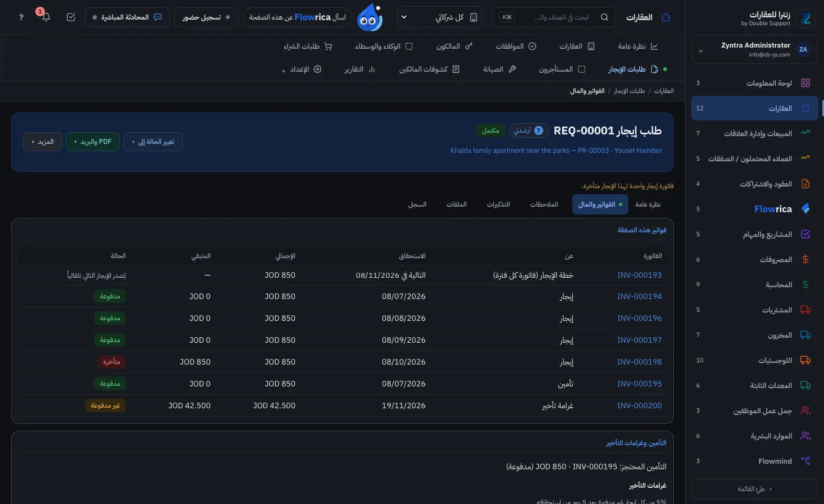Expand the تغيير الحالة إلى dropdown
The image size is (824, 504).
[153, 142]
